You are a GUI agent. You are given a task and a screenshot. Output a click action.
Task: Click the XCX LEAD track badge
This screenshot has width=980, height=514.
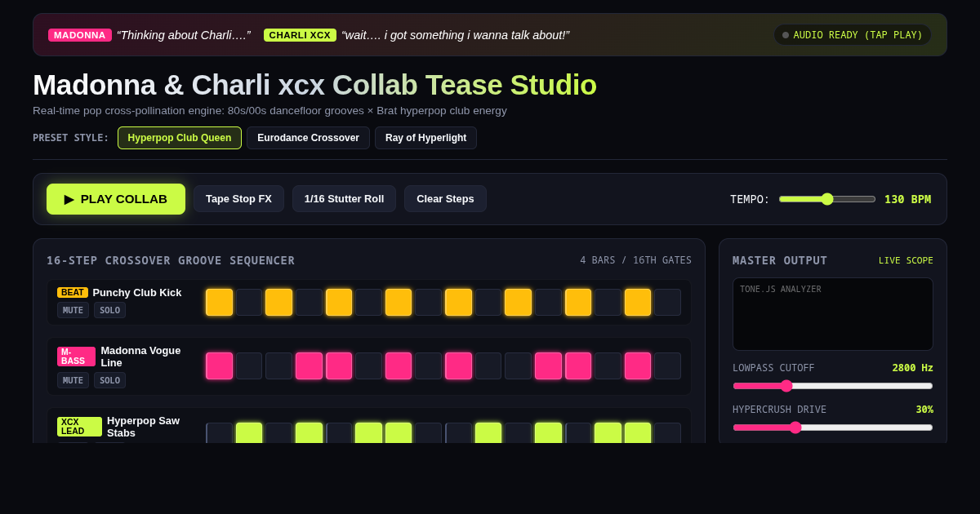[79, 427]
